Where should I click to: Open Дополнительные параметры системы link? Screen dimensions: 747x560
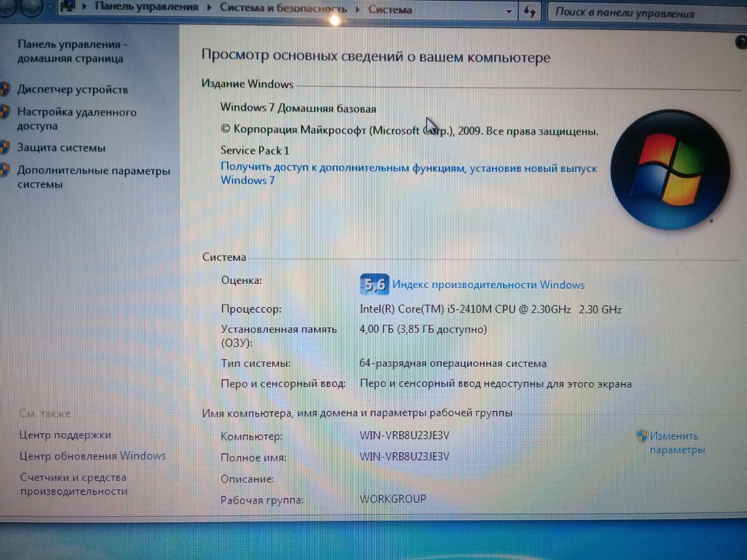point(93,177)
